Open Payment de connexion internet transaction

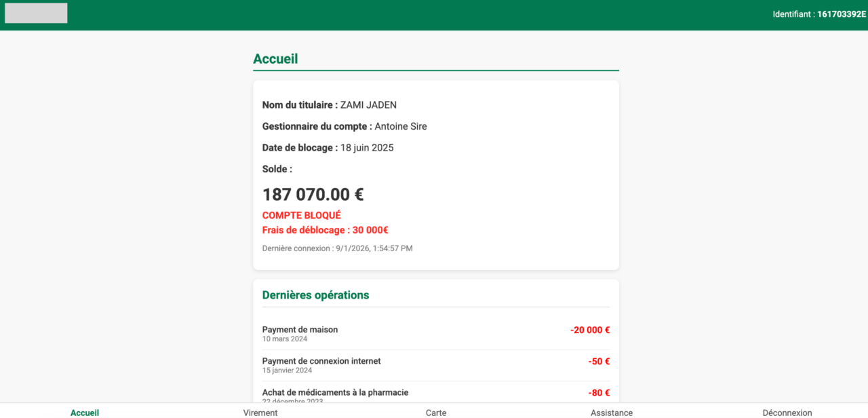[x=436, y=366]
